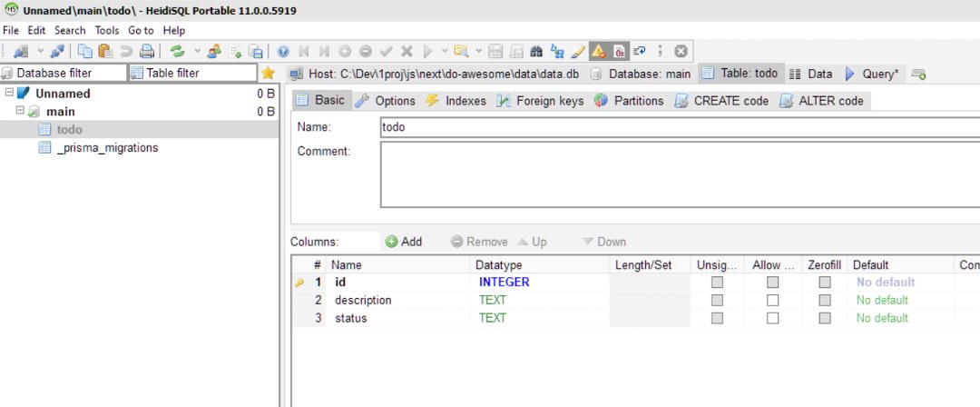Viewport: 980px width, 407px height.
Task: Toggle the Wrap long lines icon
Action: click(640, 51)
